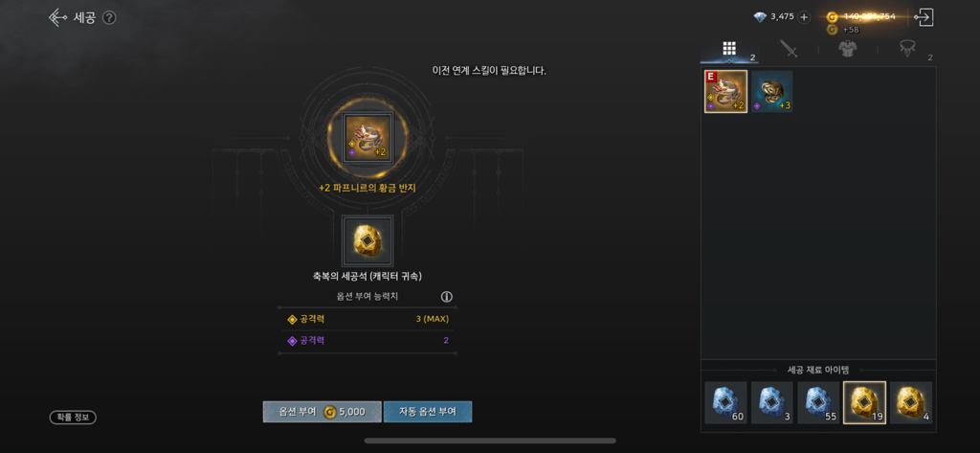Select the gold stone with count 4

911,403
